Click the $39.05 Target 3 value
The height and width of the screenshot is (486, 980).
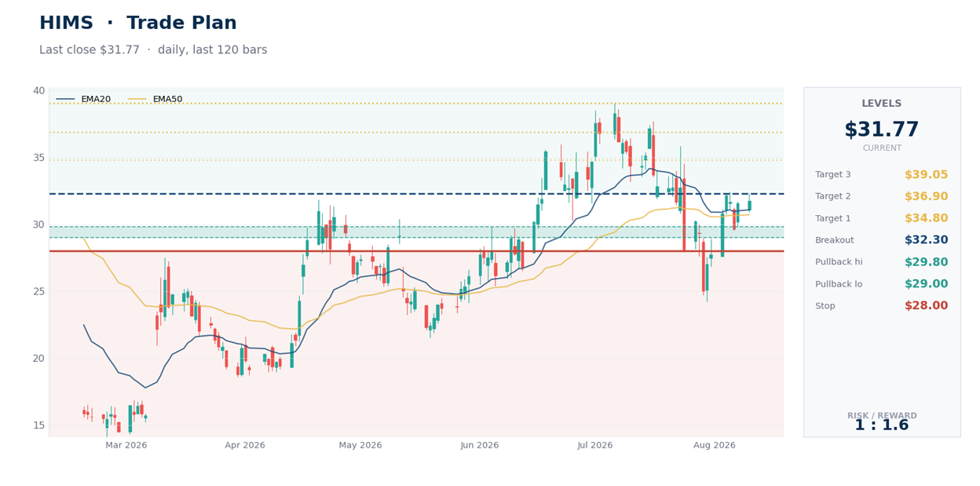click(x=926, y=175)
